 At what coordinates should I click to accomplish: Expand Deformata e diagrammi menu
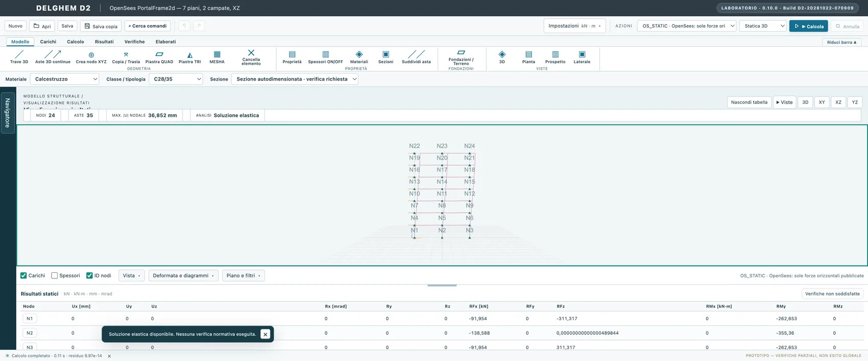click(183, 275)
